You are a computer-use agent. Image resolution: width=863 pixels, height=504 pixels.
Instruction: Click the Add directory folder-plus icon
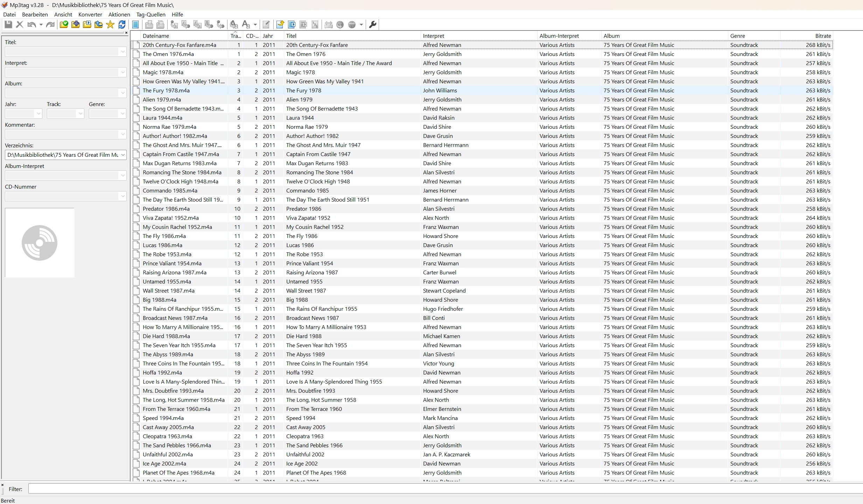pos(75,24)
